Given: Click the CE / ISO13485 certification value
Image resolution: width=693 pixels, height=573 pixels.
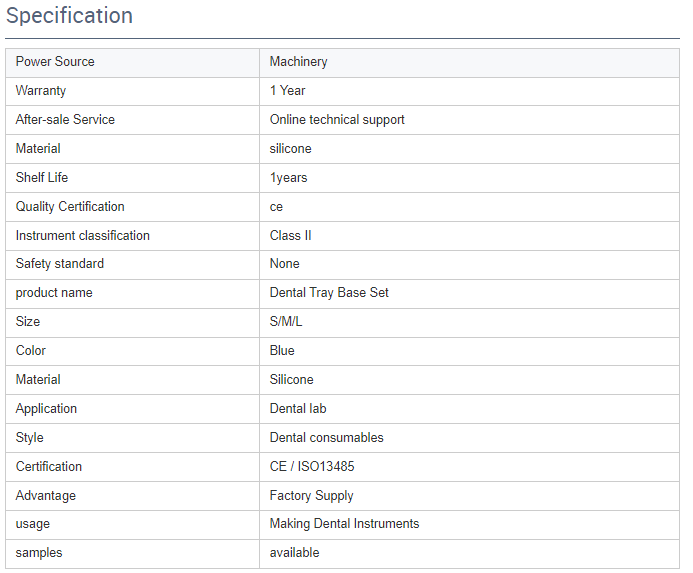Looking at the screenshot, I should tap(312, 466).
